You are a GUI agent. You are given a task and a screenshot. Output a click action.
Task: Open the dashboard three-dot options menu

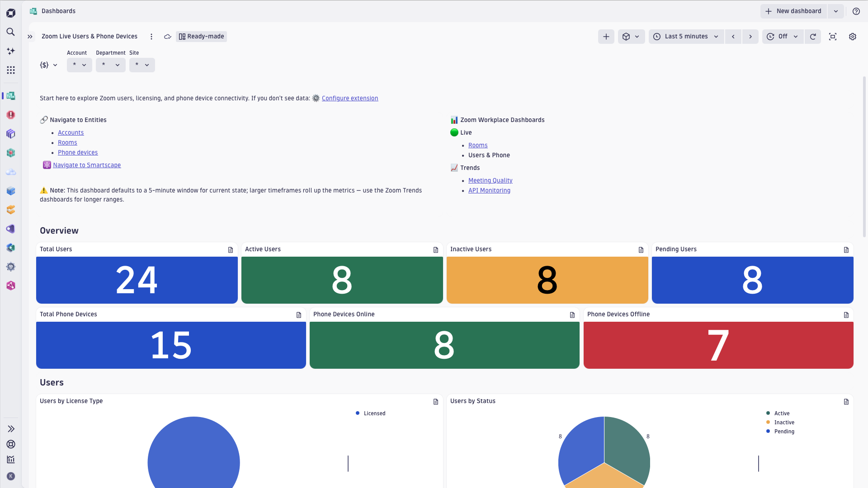pyautogui.click(x=151, y=37)
